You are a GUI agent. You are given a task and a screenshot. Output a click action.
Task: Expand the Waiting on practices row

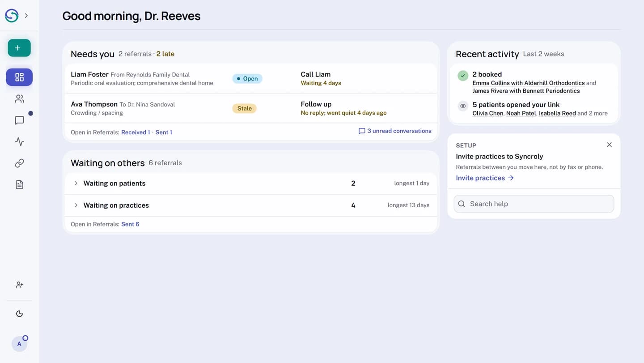pos(251,205)
